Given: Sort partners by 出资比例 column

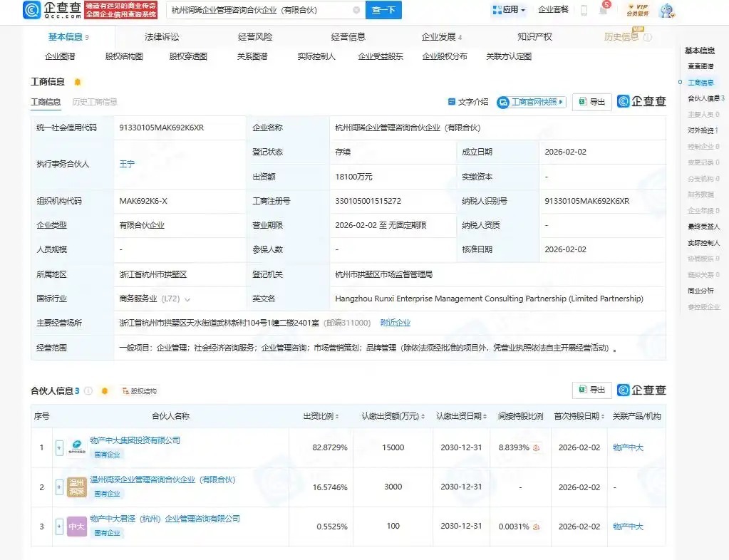Looking at the screenshot, I should [321, 416].
